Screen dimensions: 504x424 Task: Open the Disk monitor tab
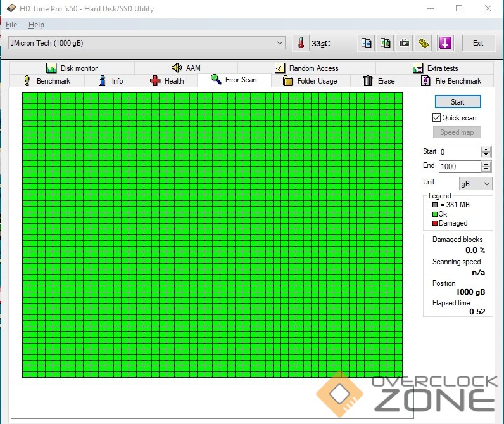click(x=72, y=68)
